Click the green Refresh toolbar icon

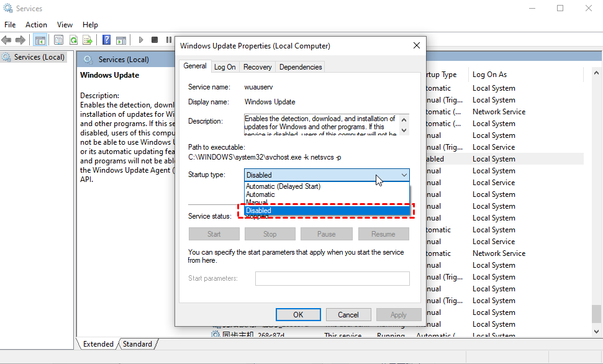coord(73,40)
